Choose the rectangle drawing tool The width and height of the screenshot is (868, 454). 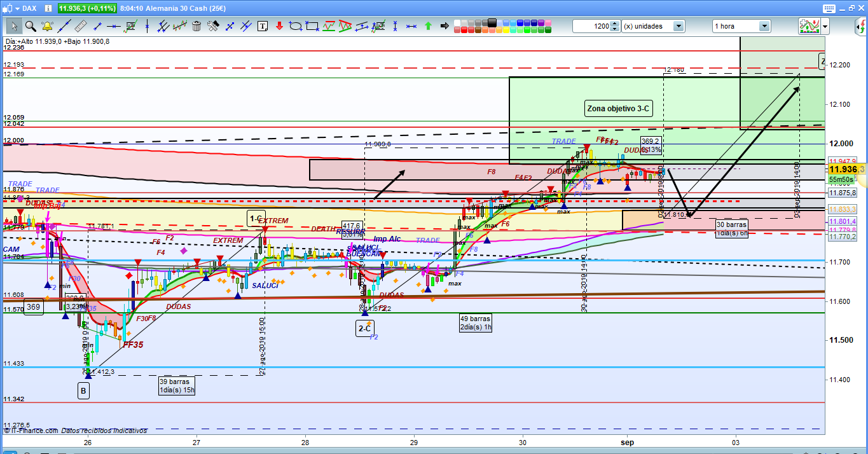pyautogui.click(x=312, y=26)
